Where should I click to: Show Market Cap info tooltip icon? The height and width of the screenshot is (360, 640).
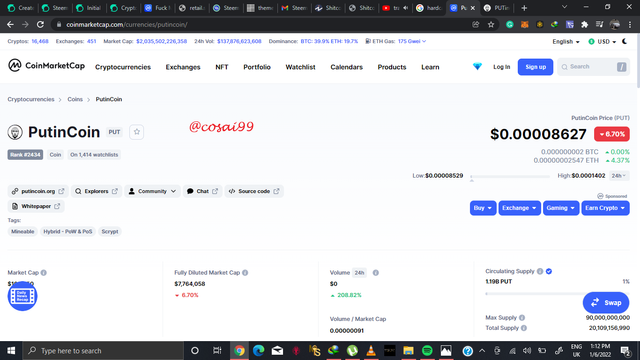[x=44, y=273]
